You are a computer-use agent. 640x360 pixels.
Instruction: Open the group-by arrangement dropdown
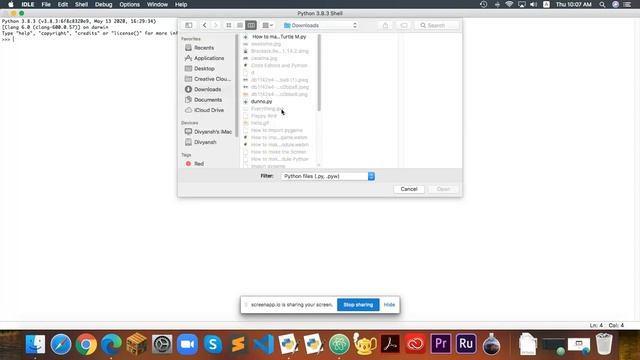(268, 25)
